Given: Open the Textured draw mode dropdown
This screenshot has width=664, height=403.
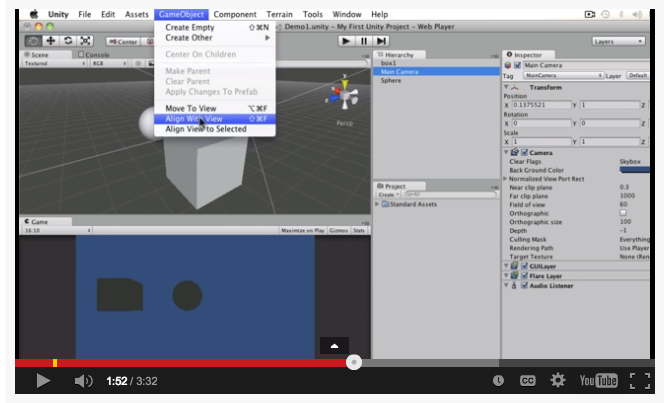Looking at the screenshot, I should [x=55, y=63].
